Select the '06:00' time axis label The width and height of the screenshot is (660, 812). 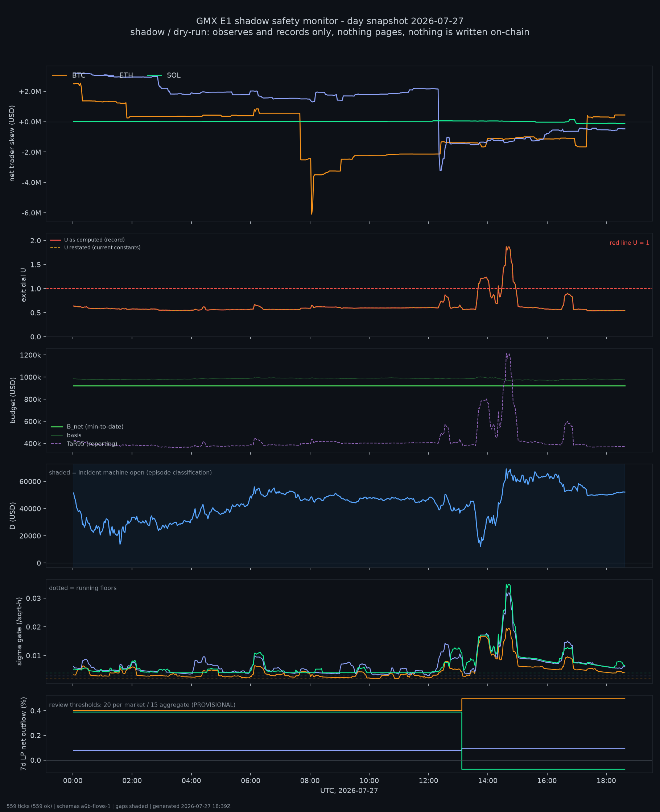(251, 781)
